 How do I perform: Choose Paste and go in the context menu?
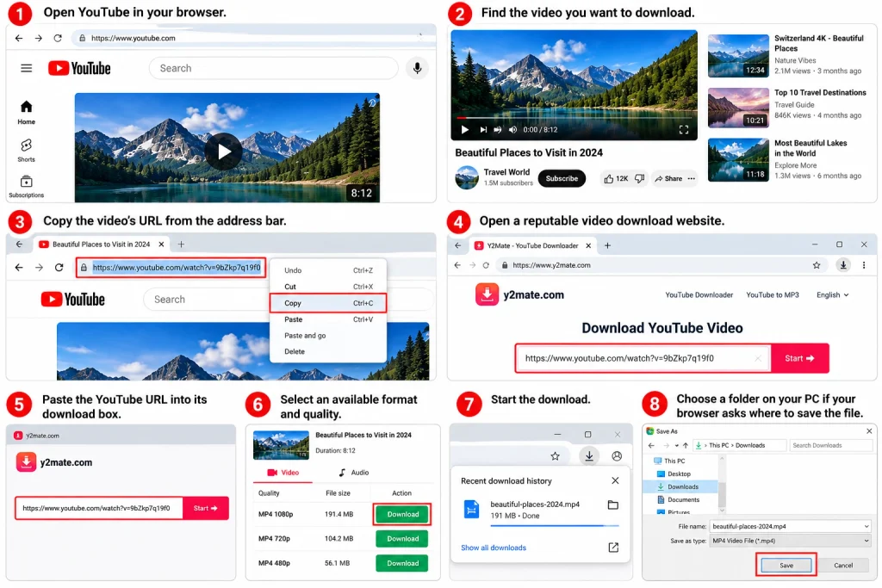click(327, 336)
